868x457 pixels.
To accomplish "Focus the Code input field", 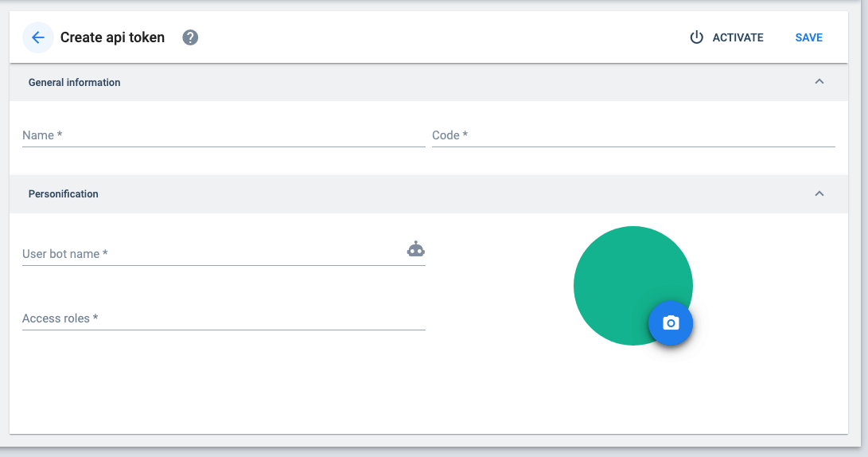I will (633, 135).
